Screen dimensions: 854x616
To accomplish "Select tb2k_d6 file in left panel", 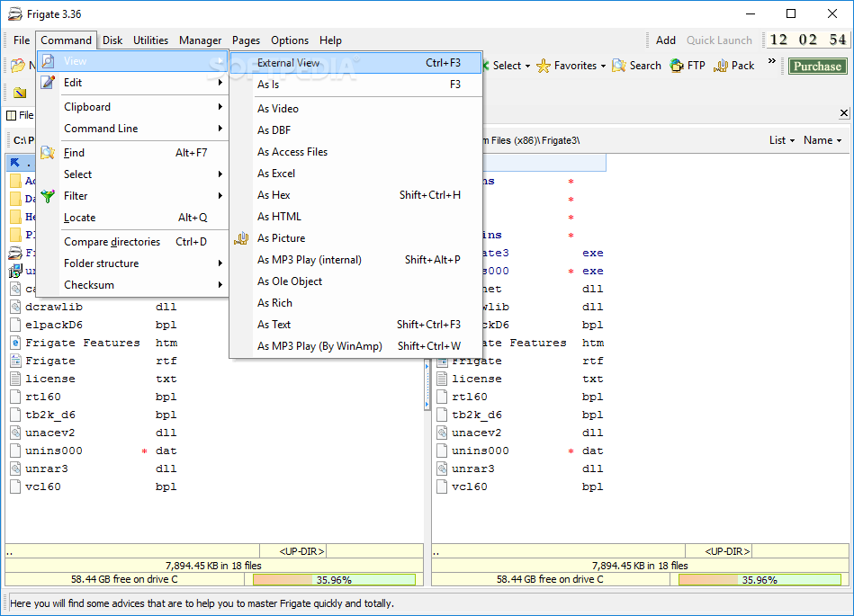I will [x=50, y=415].
